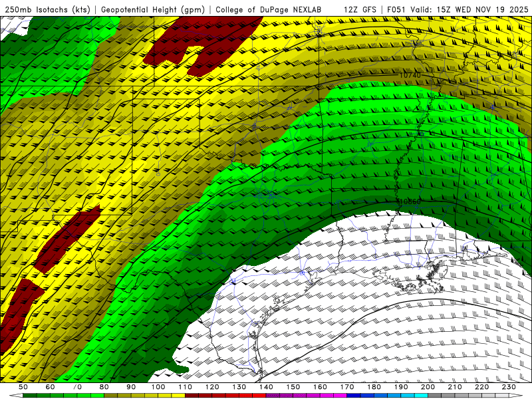532x399 pixels.
Task: Click the 10860 height contour label
Action: pyautogui.click(x=410, y=201)
